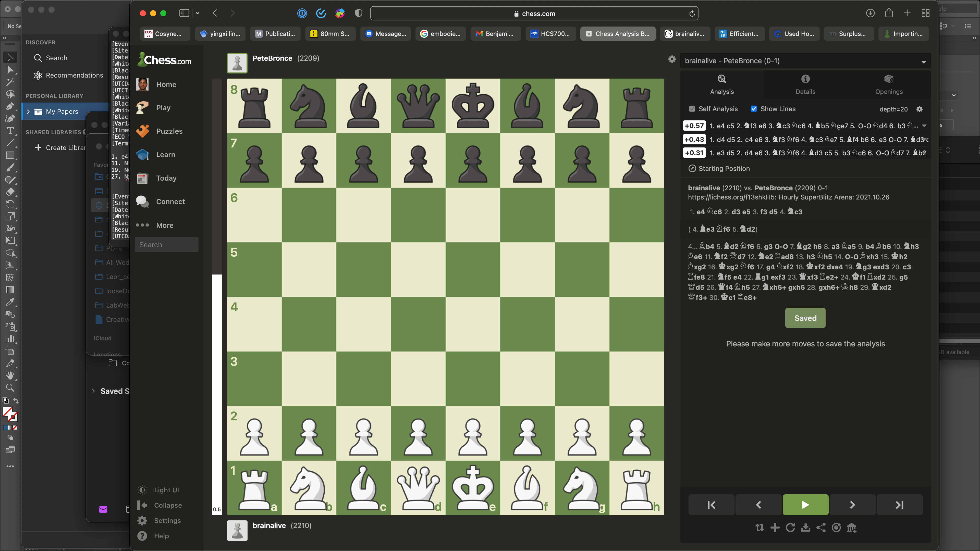
Task: Click the plus (new game) icon
Action: (775, 528)
